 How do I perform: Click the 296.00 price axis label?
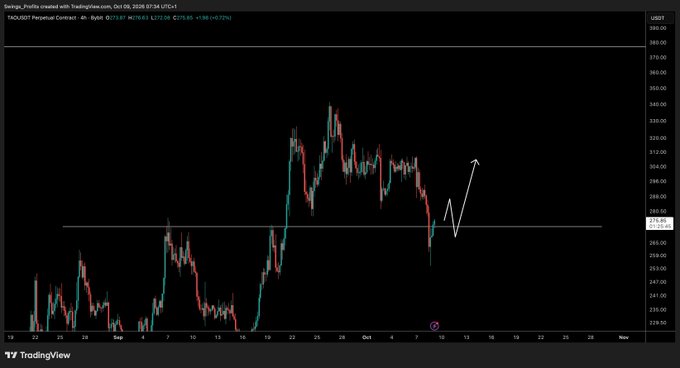657,181
